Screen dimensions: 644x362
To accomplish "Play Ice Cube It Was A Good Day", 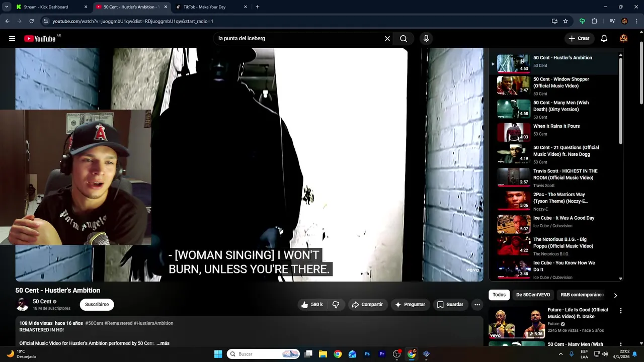I will coord(553,224).
